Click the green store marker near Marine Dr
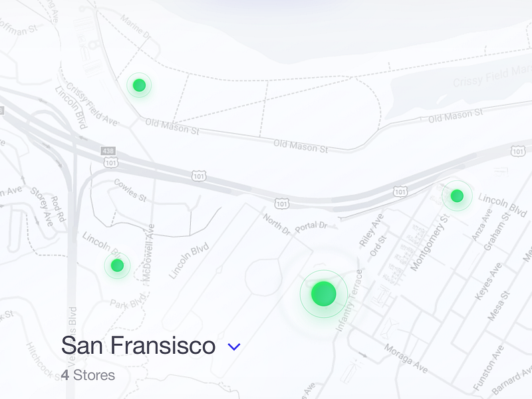 (x=139, y=85)
